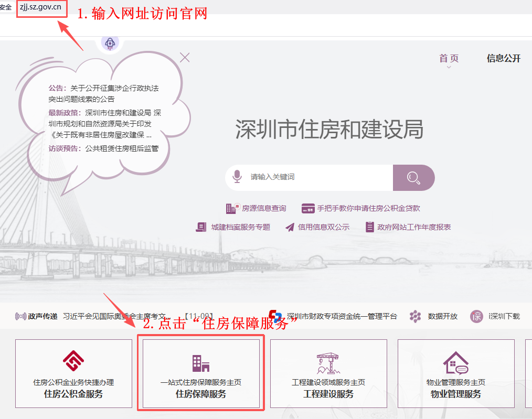Viewport: 532px width, 419px height.
Task: Open the 信息公开 navigation item
Action: pos(504,58)
